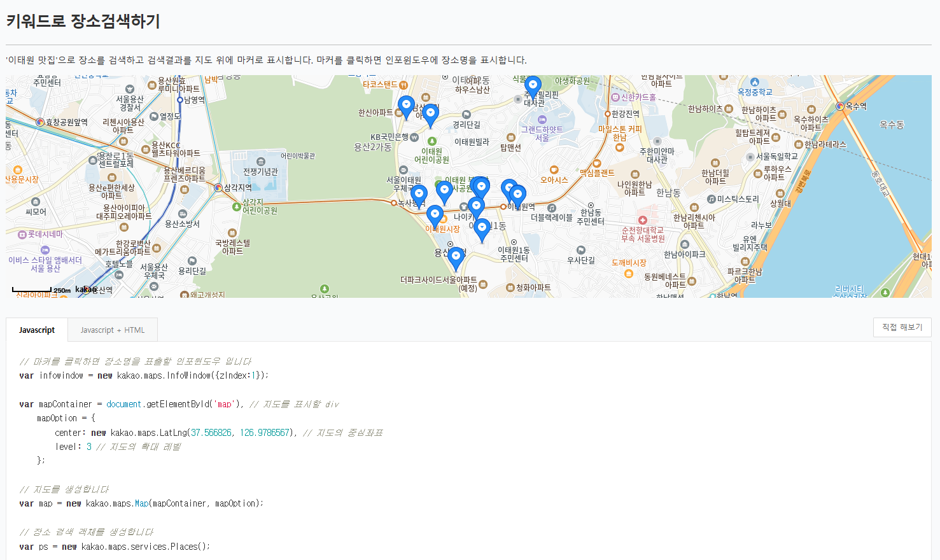
Task: Click the 옥수동 district label on map
Action: click(892, 125)
